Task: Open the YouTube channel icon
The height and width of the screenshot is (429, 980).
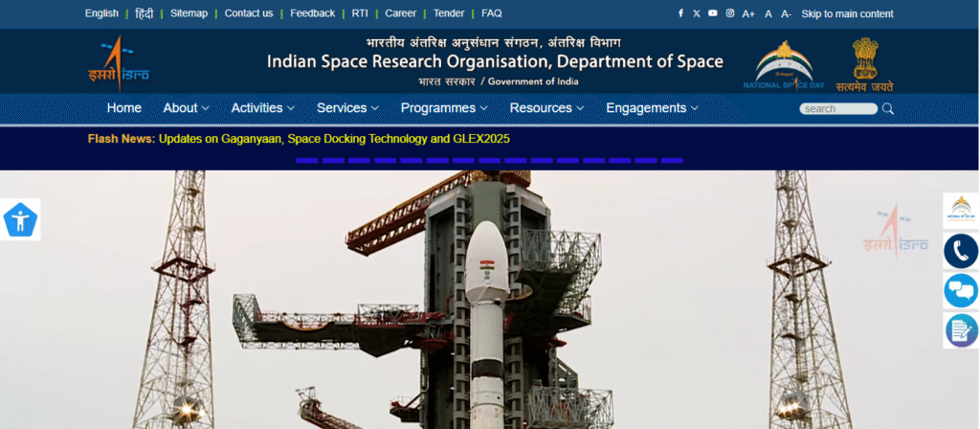Action: (712, 13)
